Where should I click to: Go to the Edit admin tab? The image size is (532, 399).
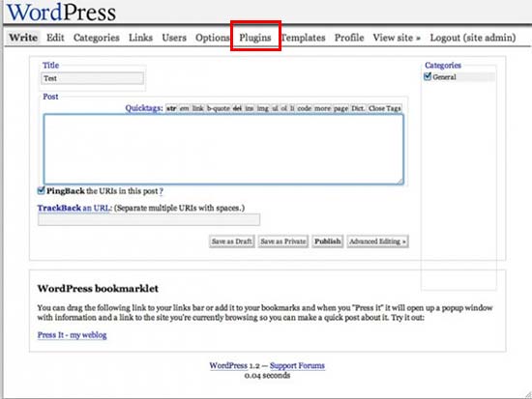55,38
